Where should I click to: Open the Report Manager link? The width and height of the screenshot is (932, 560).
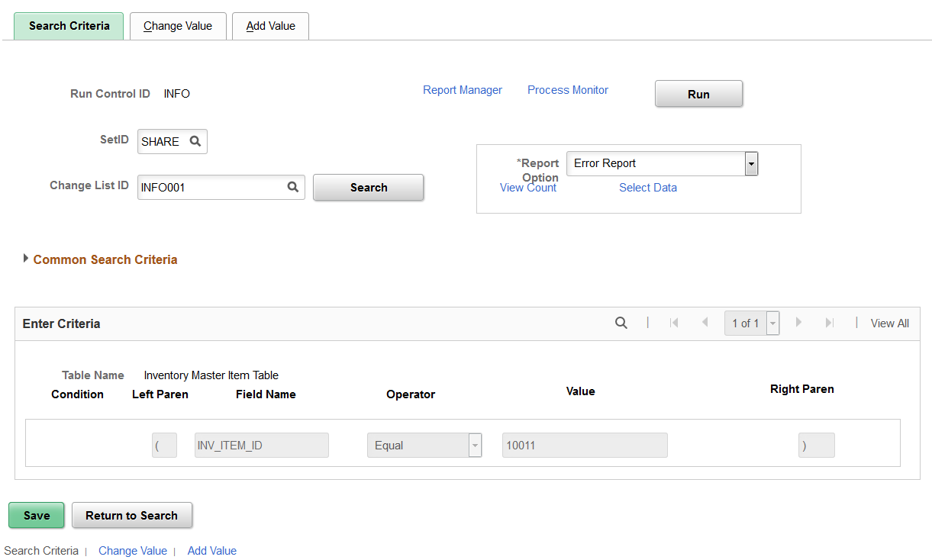click(x=463, y=90)
